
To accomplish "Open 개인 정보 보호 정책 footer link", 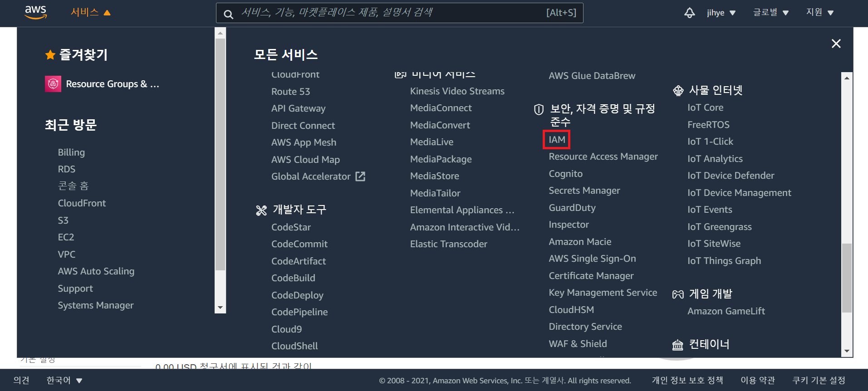I will coord(687,380).
